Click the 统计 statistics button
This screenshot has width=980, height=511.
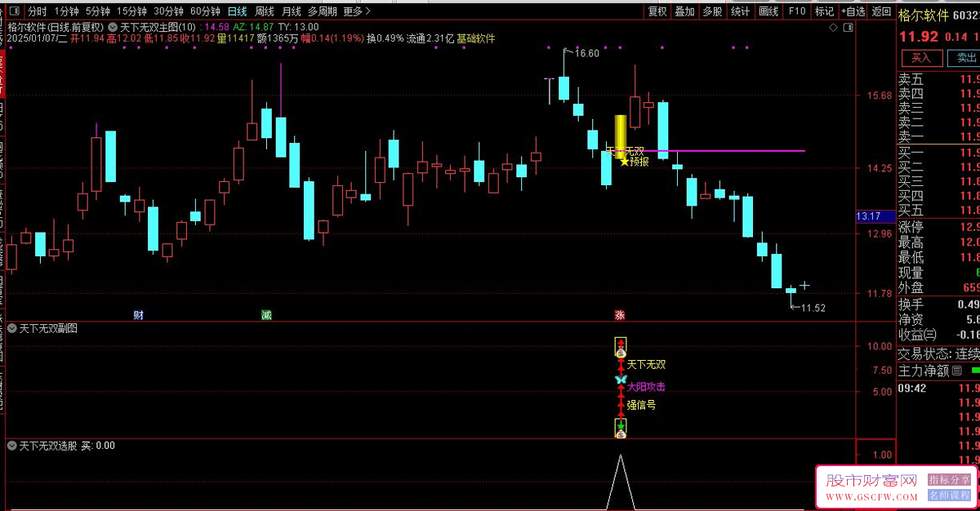(x=741, y=11)
